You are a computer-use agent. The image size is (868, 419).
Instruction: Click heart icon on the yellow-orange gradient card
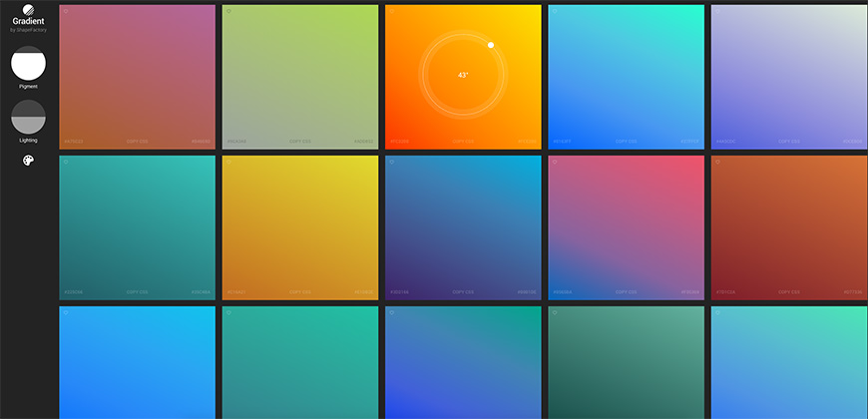tap(228, 162)
